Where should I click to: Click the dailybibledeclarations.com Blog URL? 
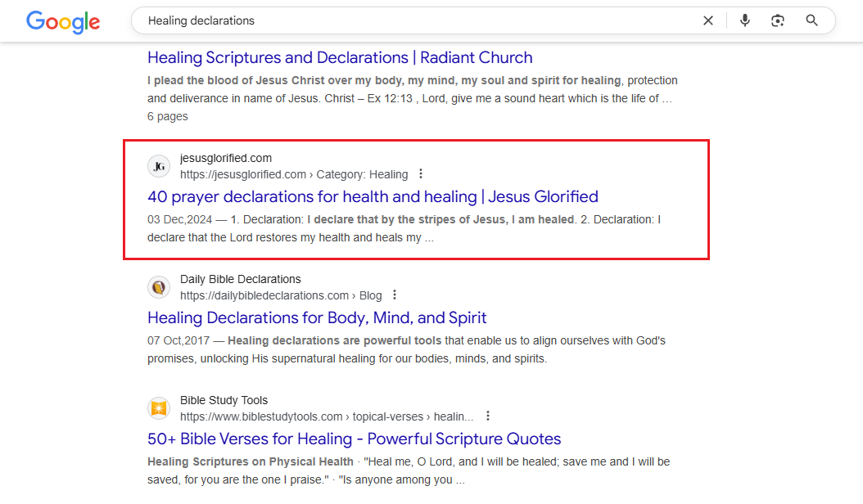click(281, 295)
